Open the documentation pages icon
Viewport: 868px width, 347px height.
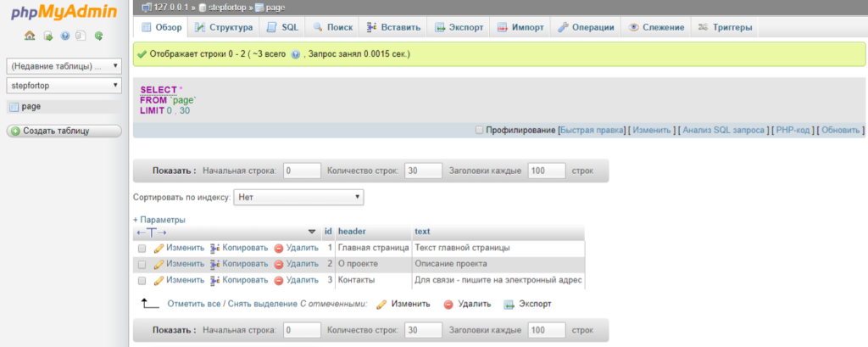(81, 36)
